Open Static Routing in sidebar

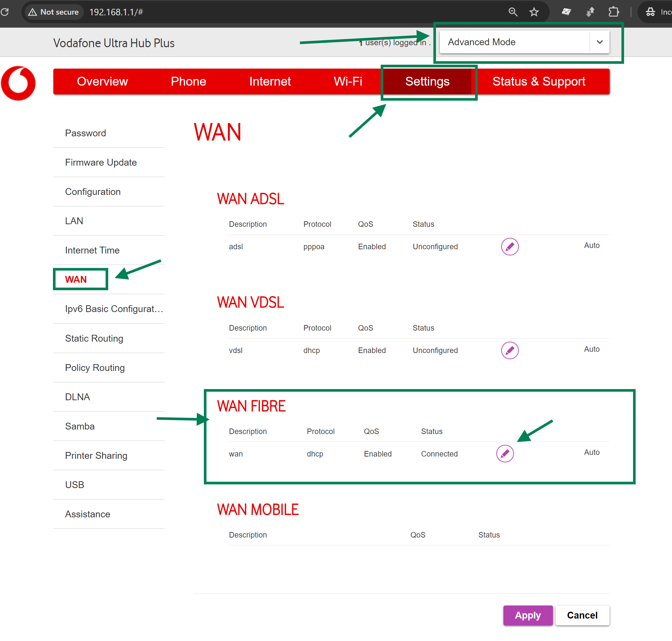click(x=109, y=338)
